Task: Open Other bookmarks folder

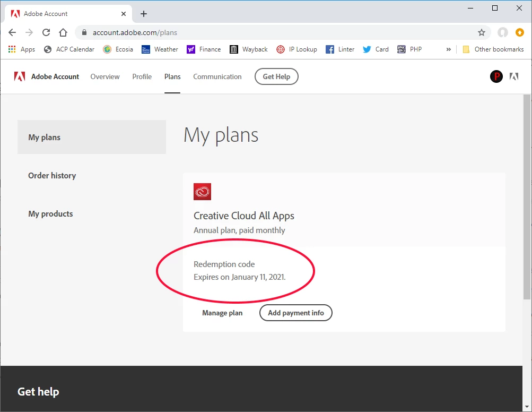Action: pos(493,49)
